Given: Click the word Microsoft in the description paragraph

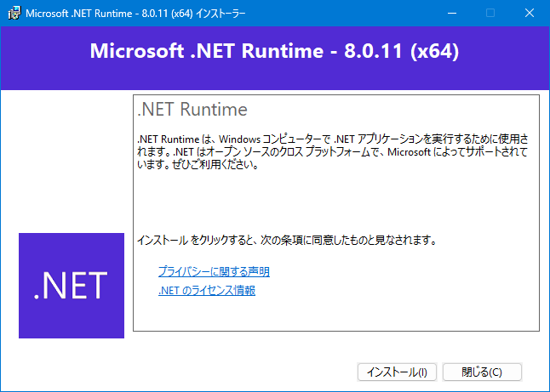Looking at the screenshot, I should coord(409,152).
